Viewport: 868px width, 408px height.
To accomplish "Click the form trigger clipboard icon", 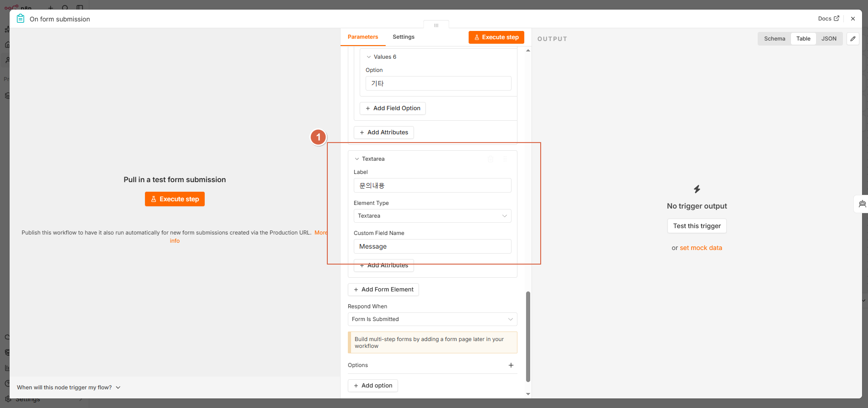I will point(21,19).
